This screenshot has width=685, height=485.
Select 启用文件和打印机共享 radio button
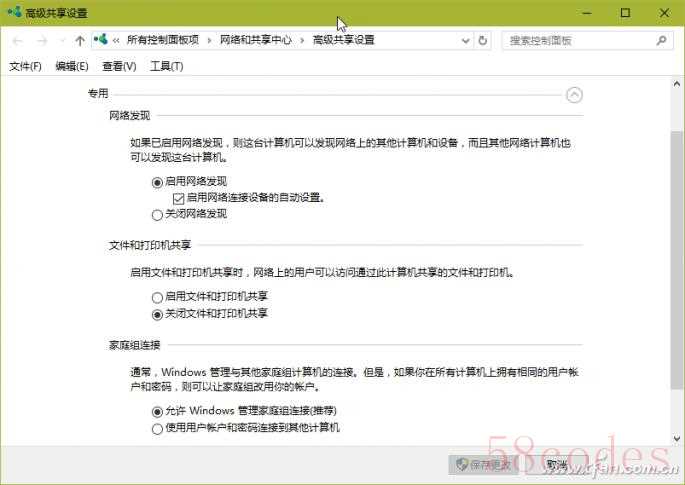(157, 298)
